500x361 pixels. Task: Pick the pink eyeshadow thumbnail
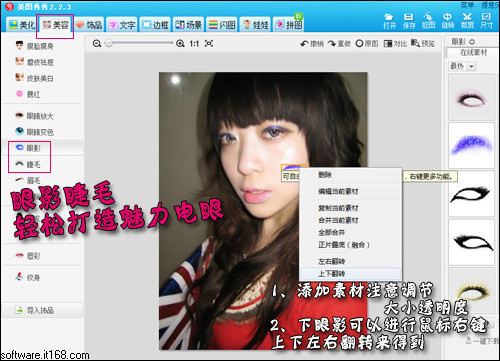click(x=471, y=97)
